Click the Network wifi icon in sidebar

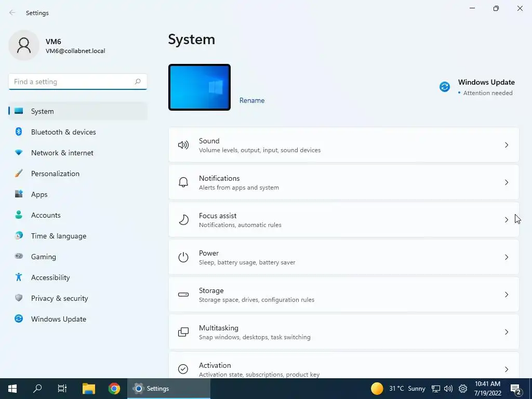[19, 153]
